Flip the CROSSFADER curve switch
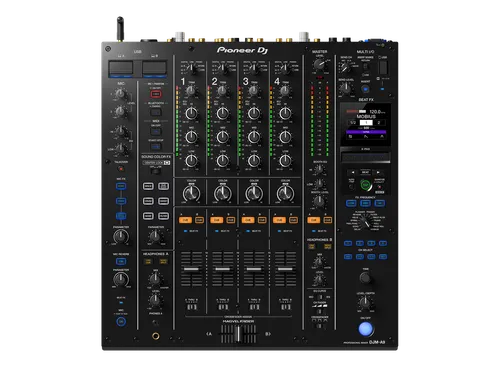The width and height of the screenshot is (500, 367). (320, 325)
